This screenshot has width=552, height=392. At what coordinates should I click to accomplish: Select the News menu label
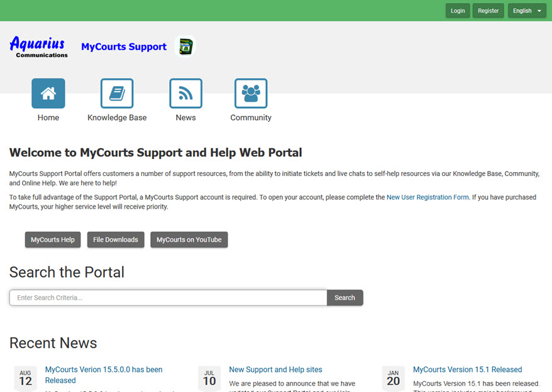[185, 117]
